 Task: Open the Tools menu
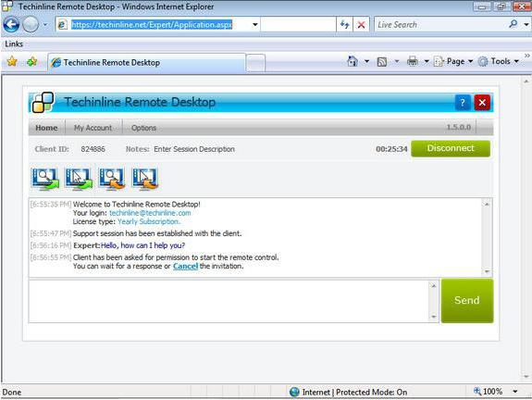499,61
